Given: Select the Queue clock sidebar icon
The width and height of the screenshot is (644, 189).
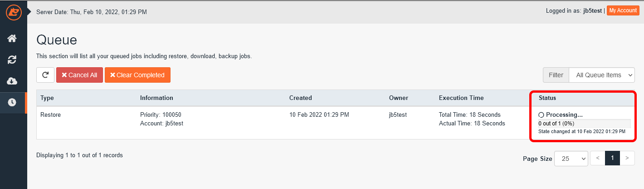Looking at the screenshot, I should 12,103.
